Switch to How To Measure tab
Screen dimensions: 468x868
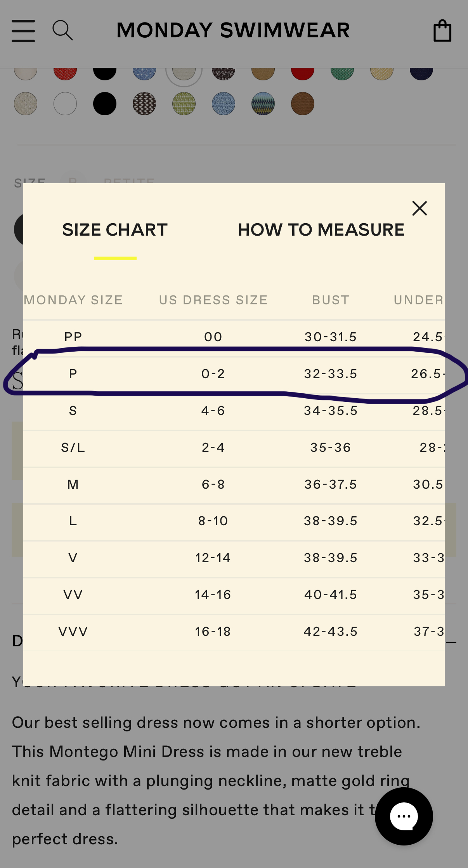321,230
